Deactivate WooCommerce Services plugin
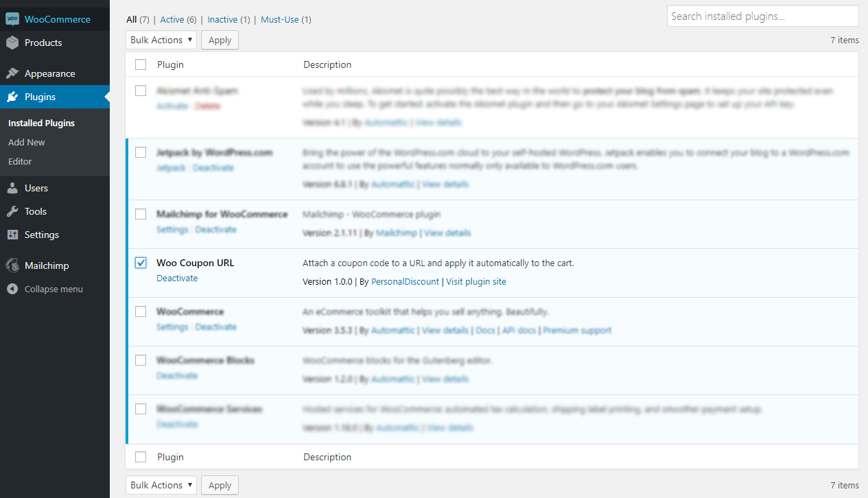The height and width of the screenshot is (498, 868). tap(177, 425)
